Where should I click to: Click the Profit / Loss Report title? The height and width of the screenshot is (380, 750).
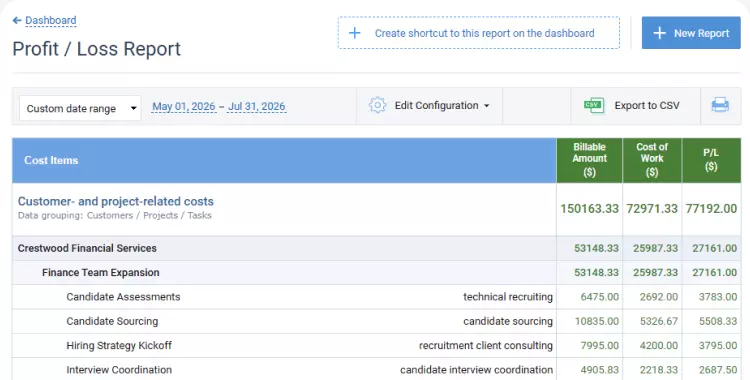(97, 49)
